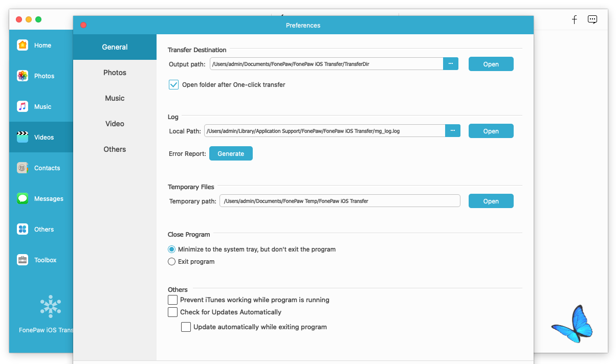
Task: Click the Others four-dot icon in sidebar
Action: (x=23, y=229)
